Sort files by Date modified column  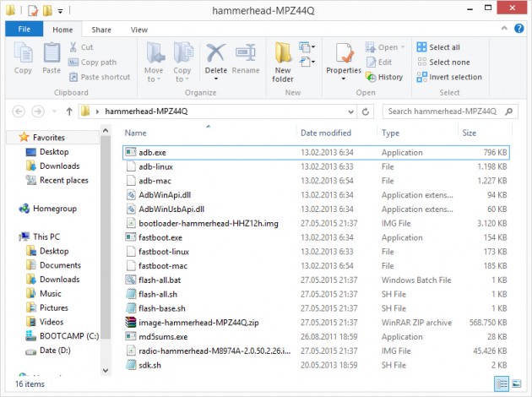[326, 133]
